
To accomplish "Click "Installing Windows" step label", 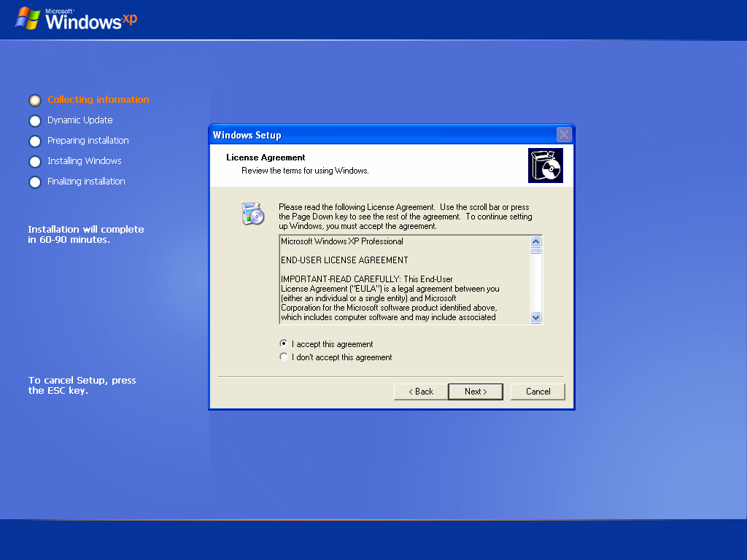I will point(85,161).
